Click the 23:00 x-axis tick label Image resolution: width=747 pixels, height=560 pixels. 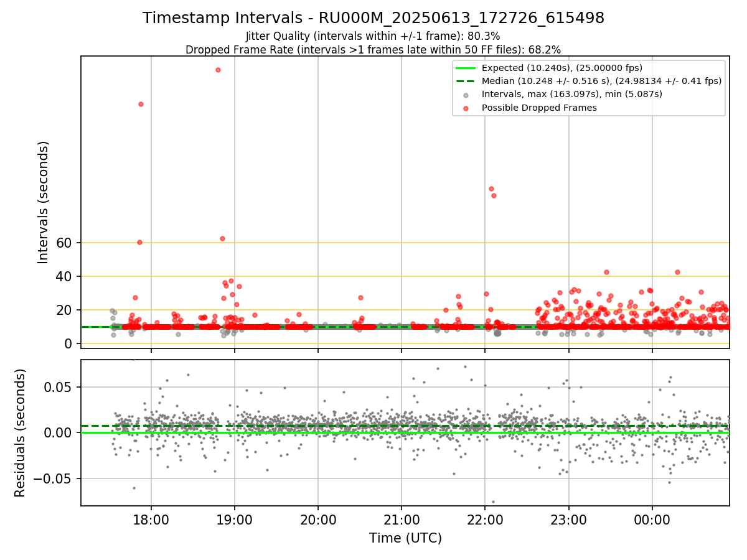(568, 520)
